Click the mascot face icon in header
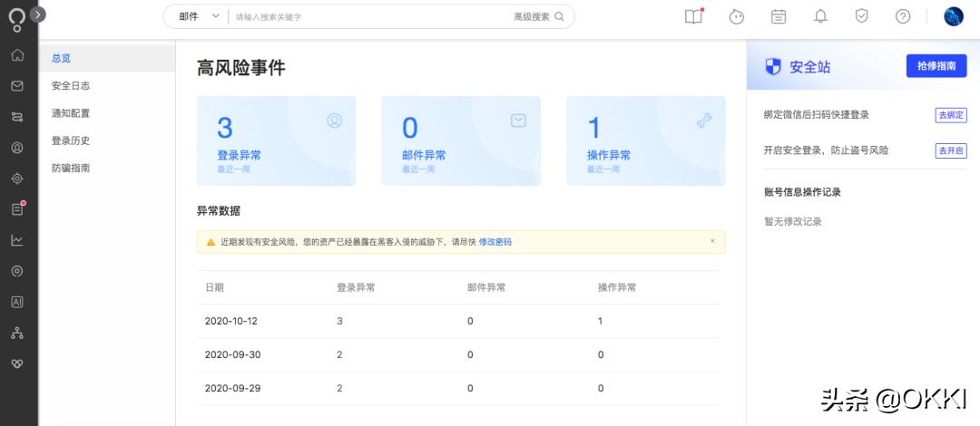980x426 pixels. pos(737,17)
